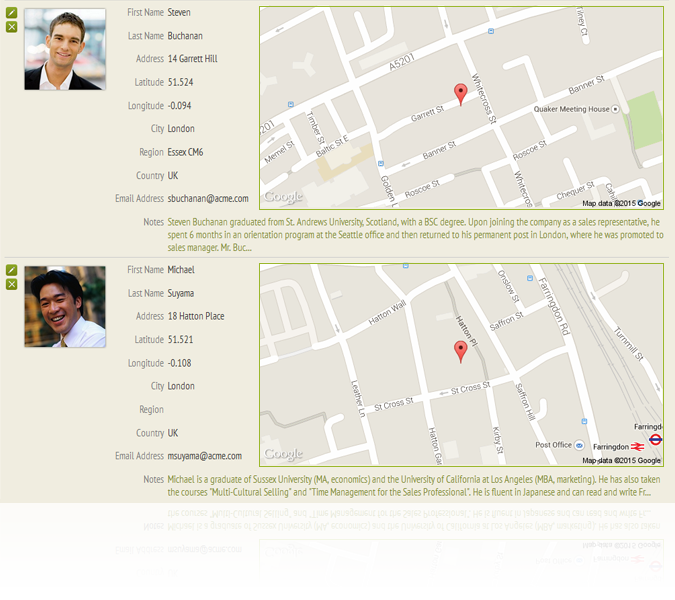Click the edit pencil icon for Michael Suyama
The image size is (675, 600).
[12, 270]
